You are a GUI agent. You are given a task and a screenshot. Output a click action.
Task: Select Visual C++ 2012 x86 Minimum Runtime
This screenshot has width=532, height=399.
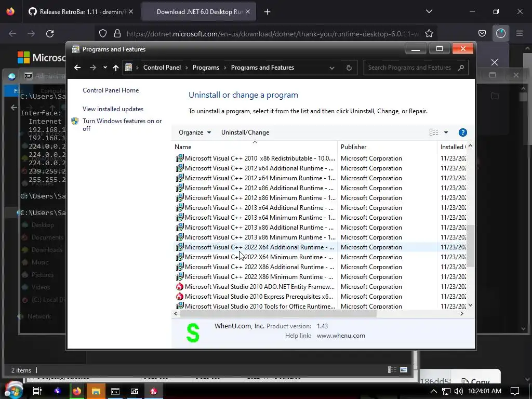pyautogui.click(x=320, y=198)
